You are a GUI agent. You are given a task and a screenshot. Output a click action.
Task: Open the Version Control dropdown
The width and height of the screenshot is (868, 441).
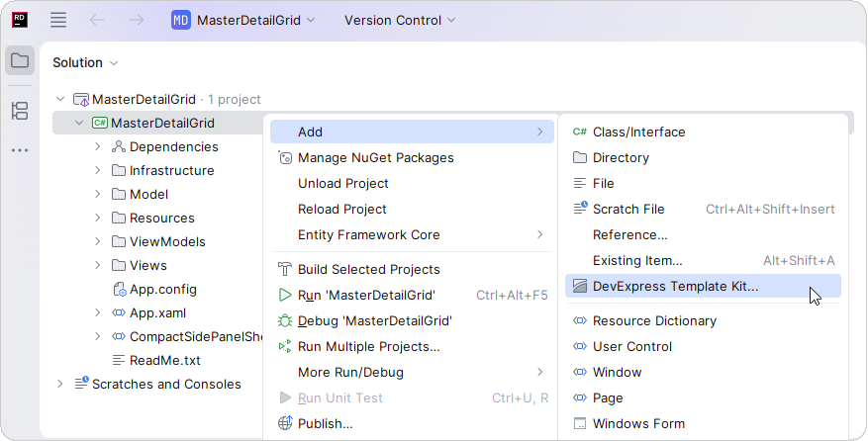point(400,20)
